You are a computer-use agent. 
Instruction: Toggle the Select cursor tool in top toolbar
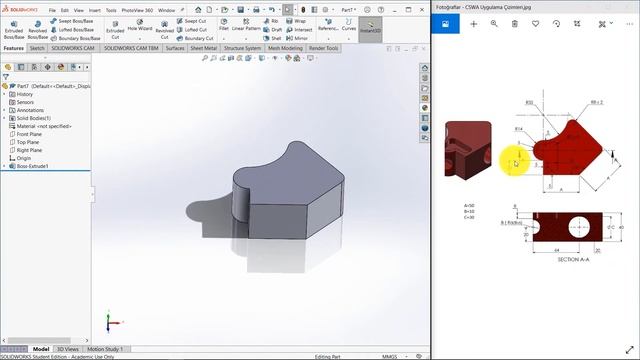[288, 10]
